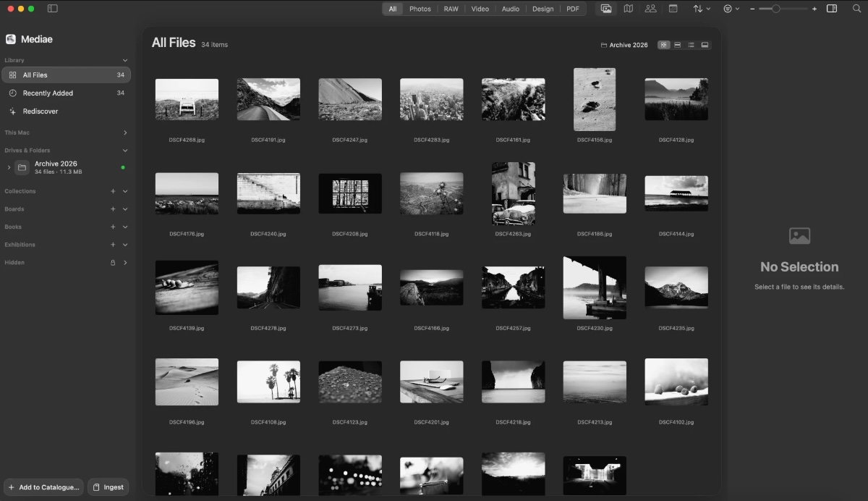
Task: Switch to the map view icon
Action: pyautogui.click(x=629, y=9)
